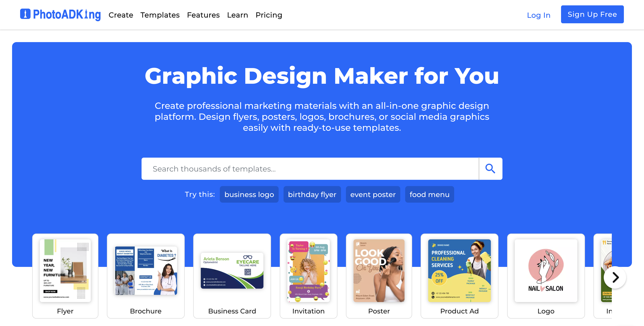Click the Invitation category label
644x326 pixels.
[x=309, y=311]
